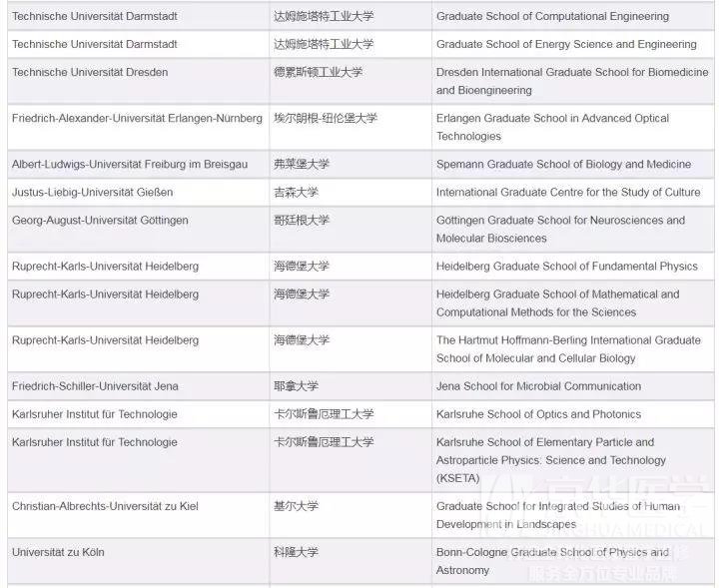This screenshot has width=719, height=588.
Task: Click the 基尔大学 cell
Action: [351, 515]
